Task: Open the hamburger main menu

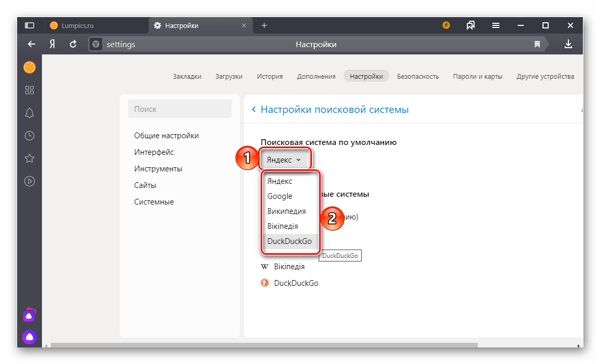Action: tap(496, 25)
